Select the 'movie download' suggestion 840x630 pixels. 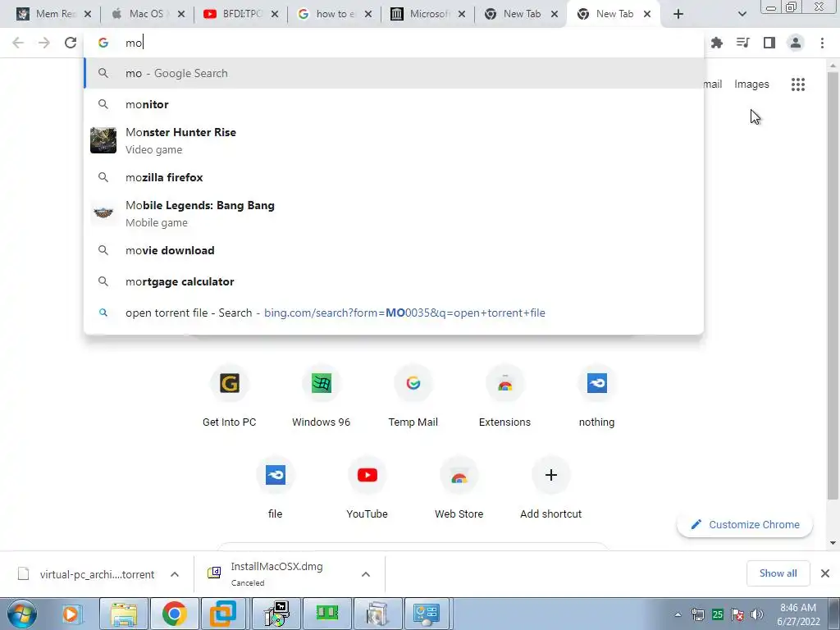click(394, 250)
